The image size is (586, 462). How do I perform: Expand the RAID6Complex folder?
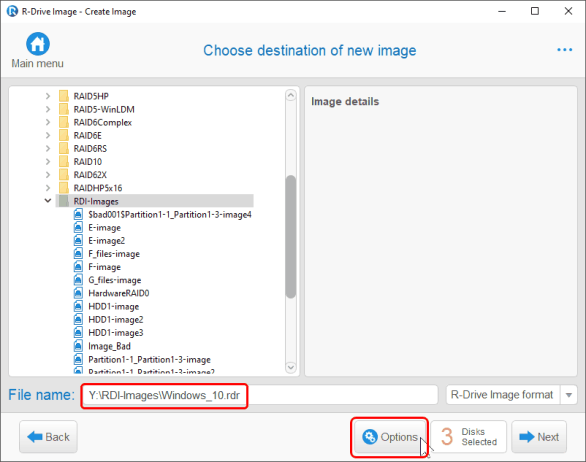pyautogui.click(x=48, y=122)
